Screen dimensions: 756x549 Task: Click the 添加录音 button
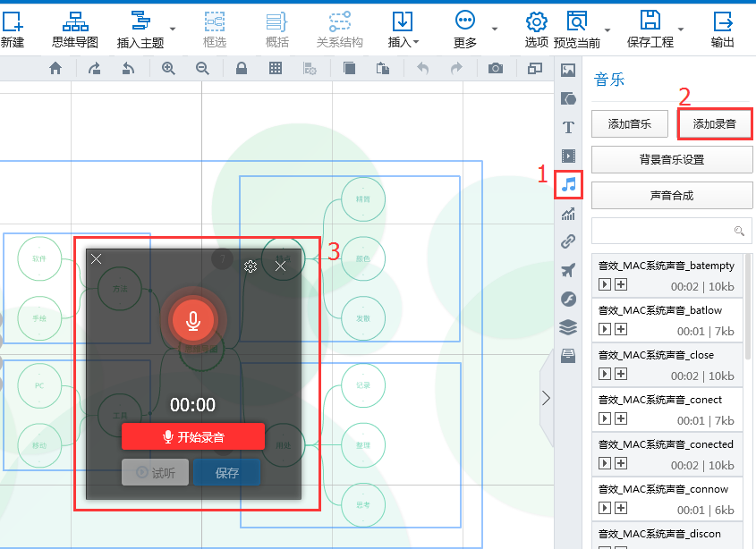714,124
